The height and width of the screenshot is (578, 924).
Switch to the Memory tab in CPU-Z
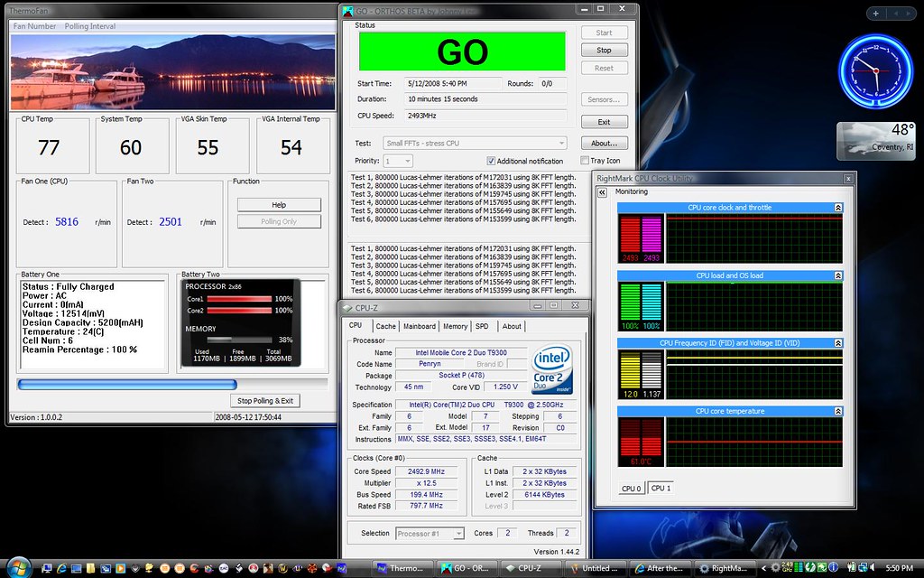click(455, 326)
